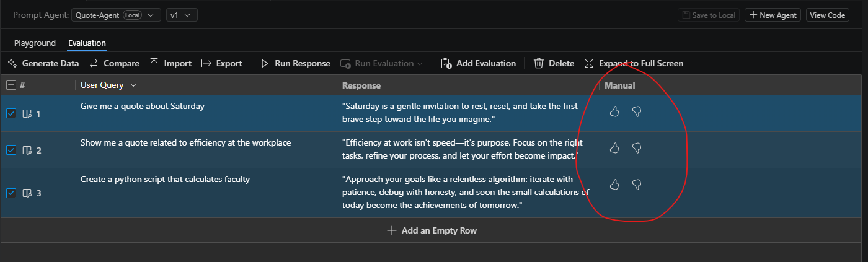This screenshot has height=262, width=868.
Task: Click the Add Evaluation clipboard icon
Action: click(446, 63)
